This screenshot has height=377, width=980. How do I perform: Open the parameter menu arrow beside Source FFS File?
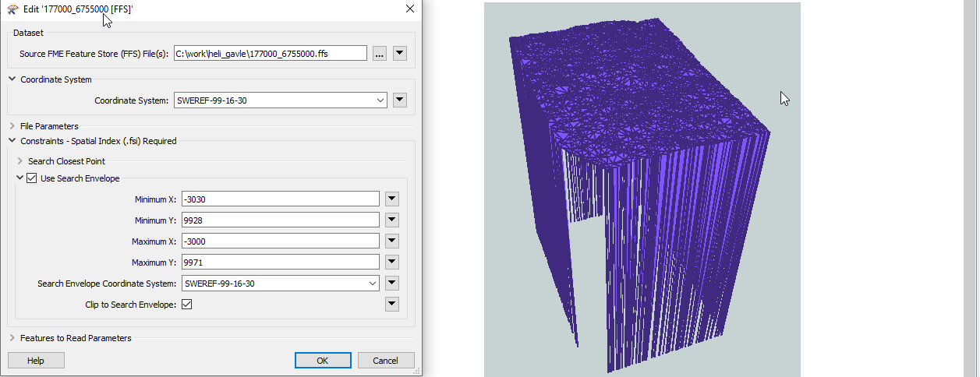click(400, 53)
